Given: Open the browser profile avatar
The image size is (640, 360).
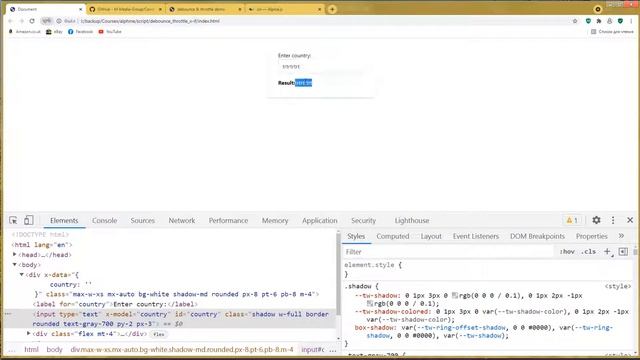Looking at the screenshot, I should [x=609, y=21].
